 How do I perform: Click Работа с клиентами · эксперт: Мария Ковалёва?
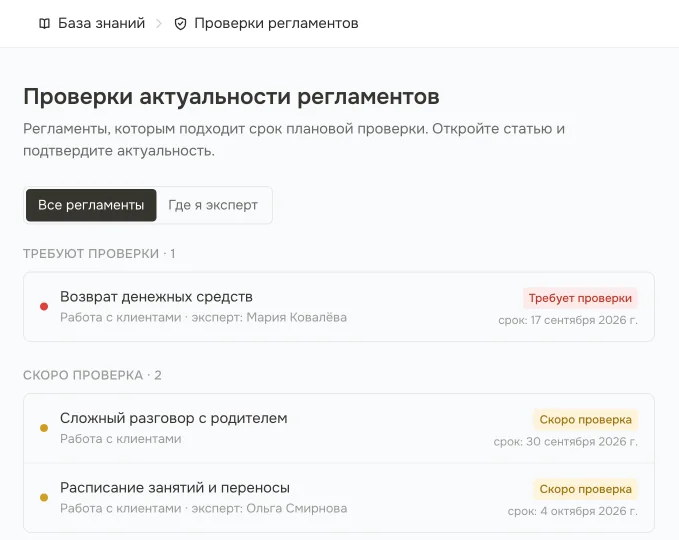tap(204, 317)
